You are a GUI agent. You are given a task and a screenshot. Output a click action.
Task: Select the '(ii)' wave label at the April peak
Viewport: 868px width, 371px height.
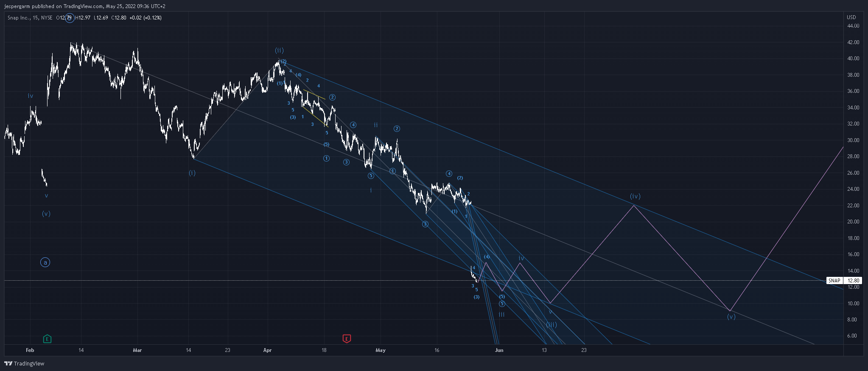pos(279,50)
